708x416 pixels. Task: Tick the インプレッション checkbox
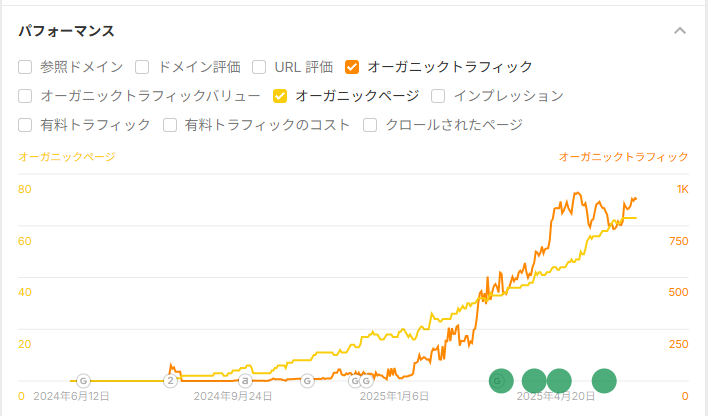click(438, 96)
